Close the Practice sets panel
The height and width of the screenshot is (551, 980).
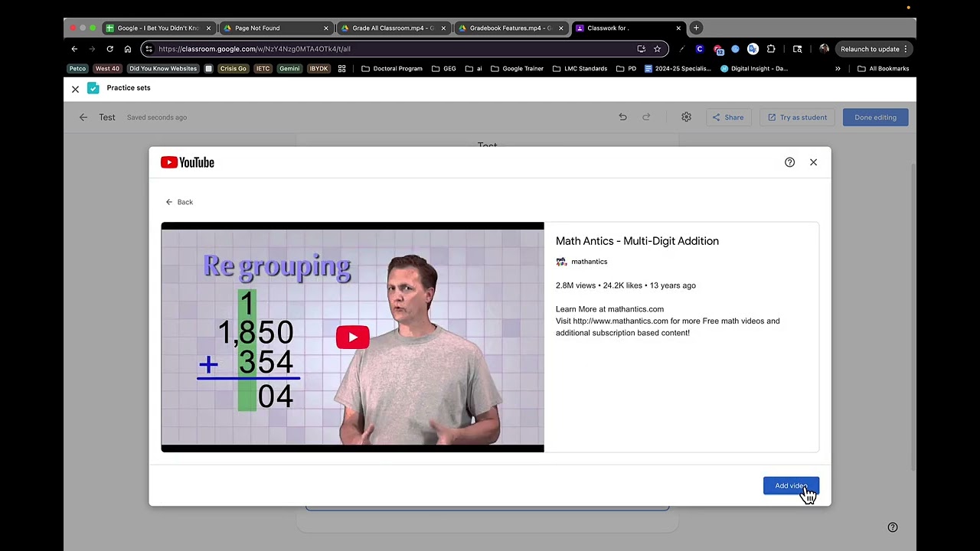(x=75, y=89)
